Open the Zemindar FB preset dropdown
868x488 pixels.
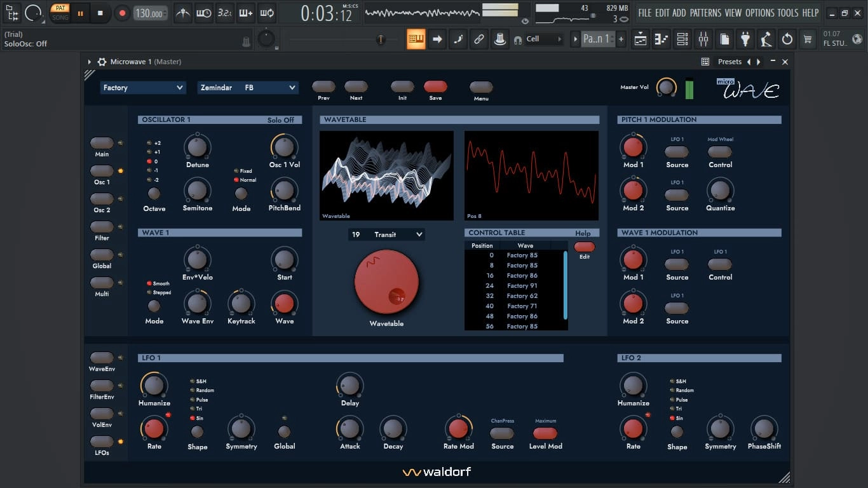coord(248,88)
